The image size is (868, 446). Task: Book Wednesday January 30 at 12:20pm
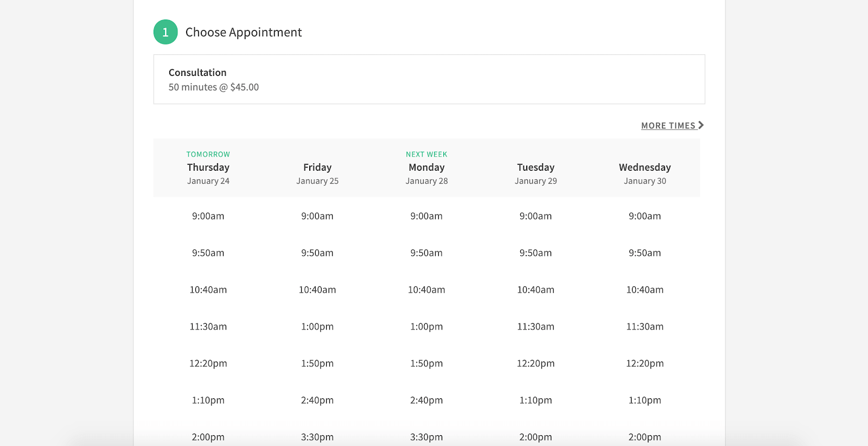pyautogui.click(x=644, y=364)
